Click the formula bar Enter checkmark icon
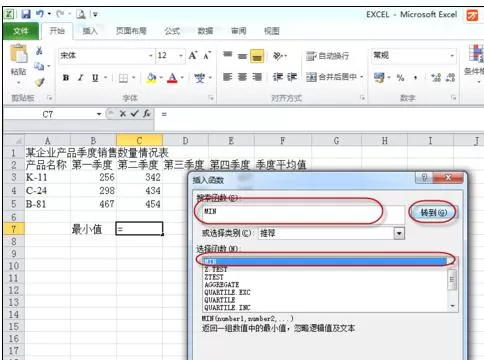This screenshot has width=484, height=360. tap(134, 114)
